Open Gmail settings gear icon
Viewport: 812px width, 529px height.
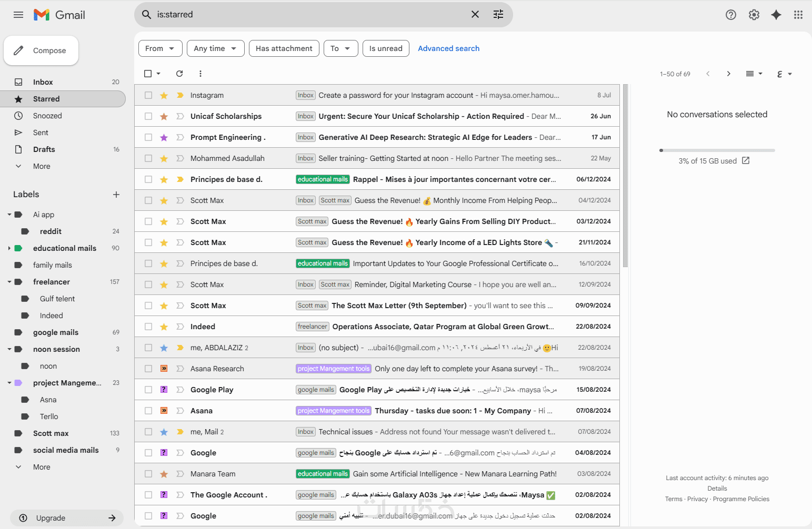754,15
